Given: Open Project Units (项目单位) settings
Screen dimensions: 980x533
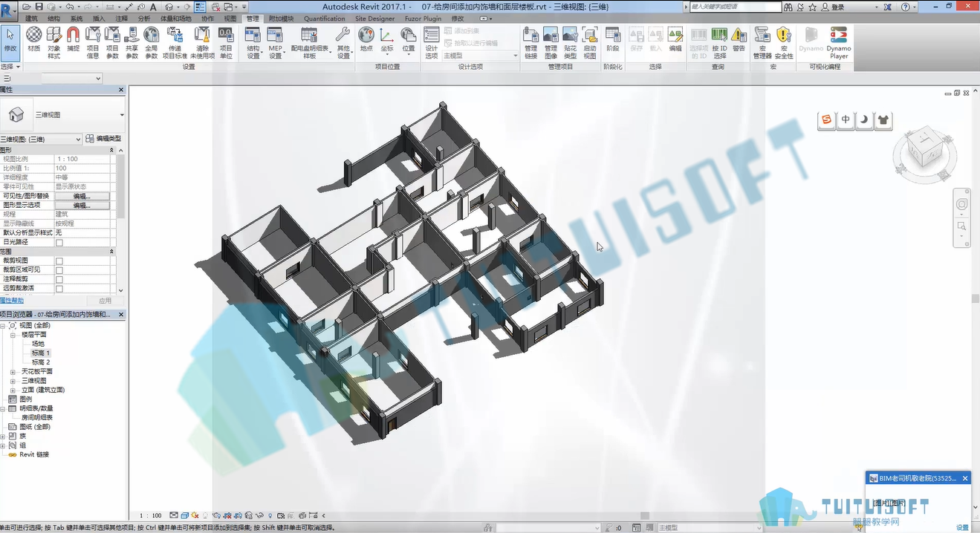Looking at the screenshot, I should click(x=226, y=43).
